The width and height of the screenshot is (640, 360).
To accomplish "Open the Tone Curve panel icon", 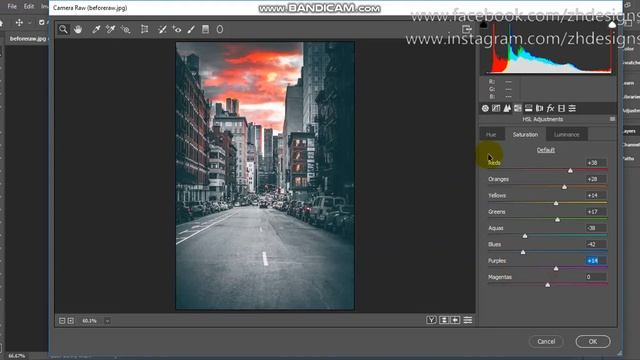I will [x=496, y=108].
